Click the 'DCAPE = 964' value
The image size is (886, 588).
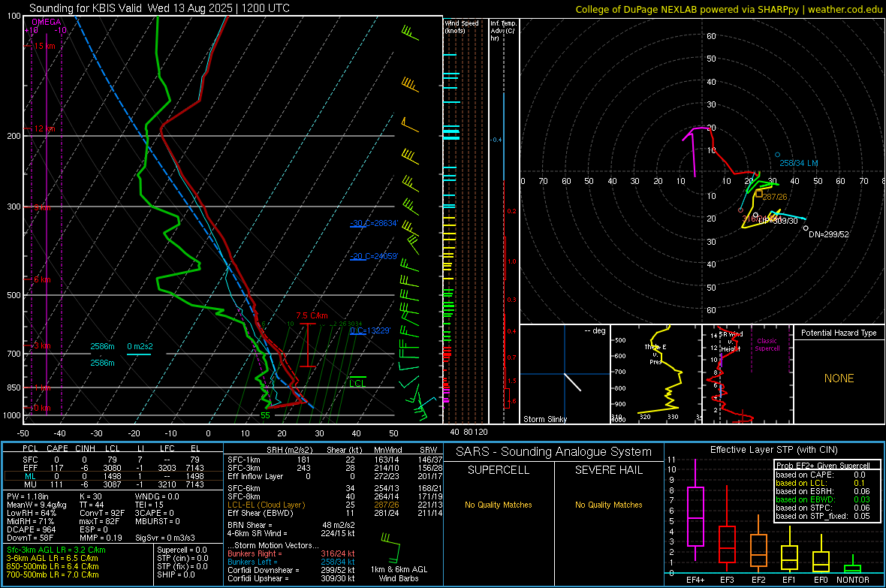(x=31, y=529)
